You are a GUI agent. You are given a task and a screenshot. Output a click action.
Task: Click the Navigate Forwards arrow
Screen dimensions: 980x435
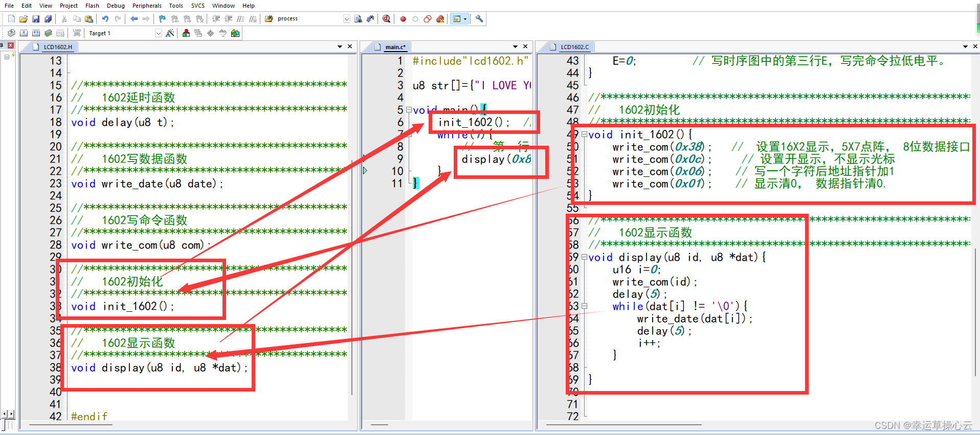tap(146, 19)
